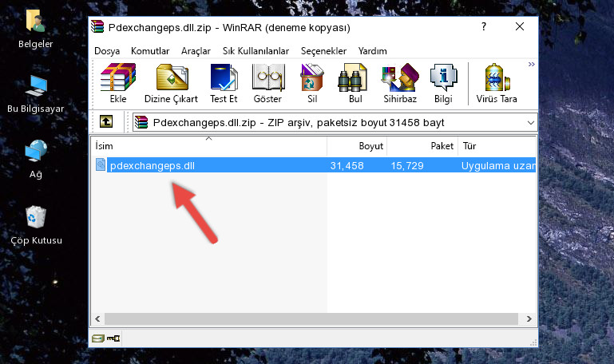Start Virüs Tara virus scan

pos(497,83)
